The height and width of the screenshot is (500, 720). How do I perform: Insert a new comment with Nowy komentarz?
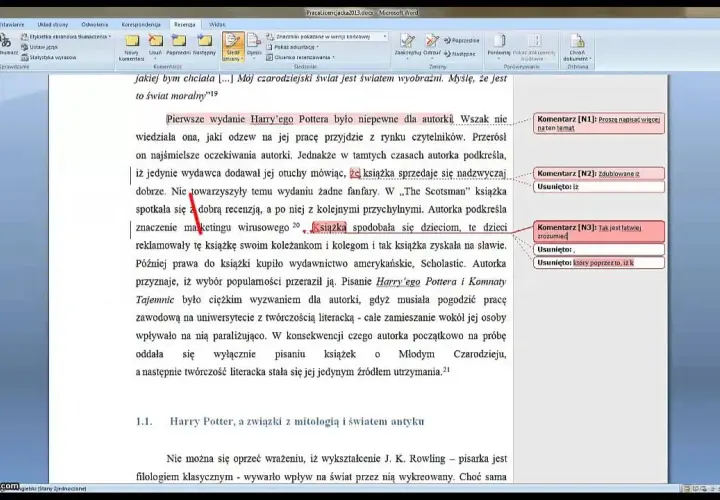pos(131,48)
